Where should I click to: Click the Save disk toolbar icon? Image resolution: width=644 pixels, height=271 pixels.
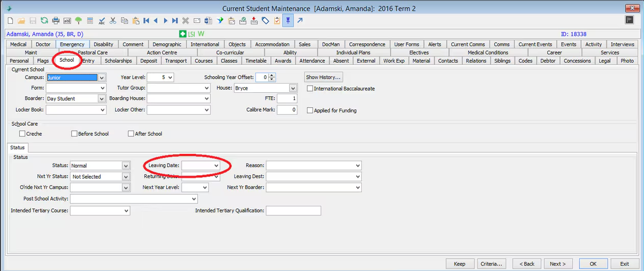[x=33, y=21]
